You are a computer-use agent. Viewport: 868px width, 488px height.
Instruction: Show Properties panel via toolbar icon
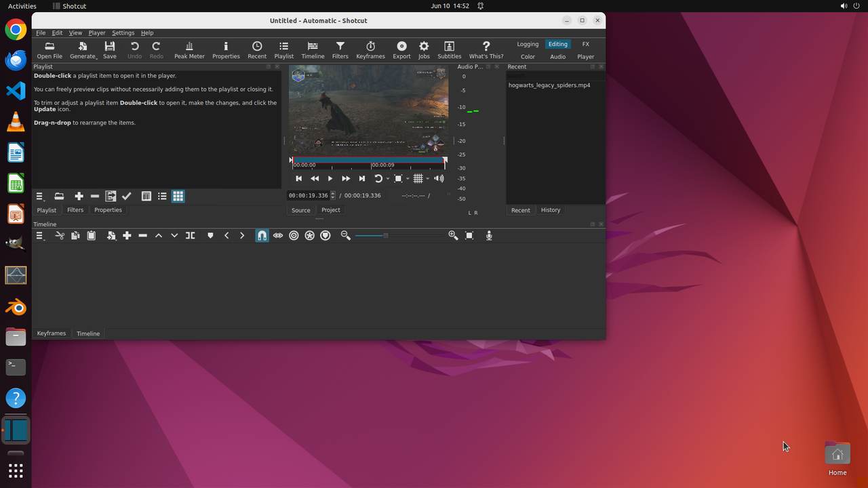click(226, 50)
